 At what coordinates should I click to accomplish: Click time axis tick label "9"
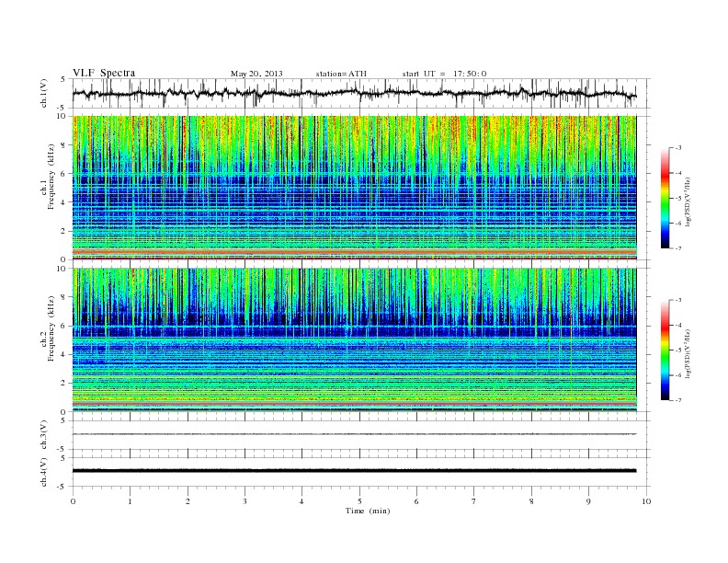[588, 501]
